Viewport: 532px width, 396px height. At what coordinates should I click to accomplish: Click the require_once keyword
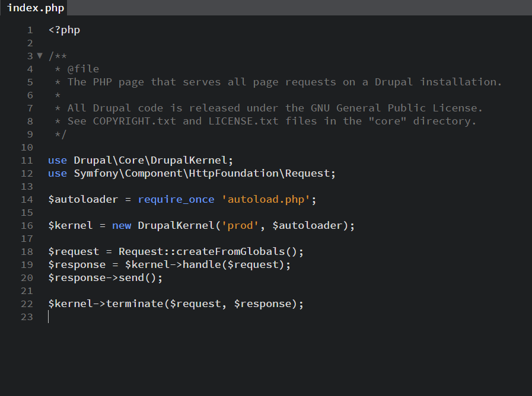tap(176, 199)
